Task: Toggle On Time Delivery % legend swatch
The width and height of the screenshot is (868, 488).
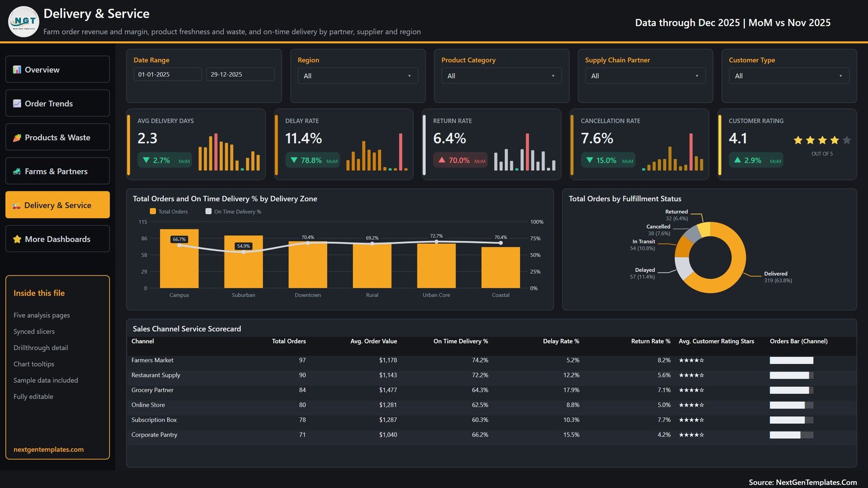Action: 208,211
